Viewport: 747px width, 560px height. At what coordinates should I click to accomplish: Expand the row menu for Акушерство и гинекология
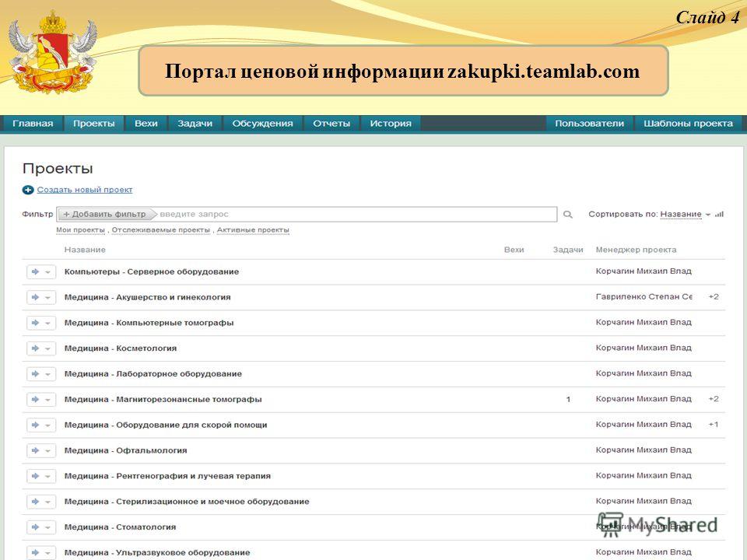pyautogui.click(x=47, y=298)
